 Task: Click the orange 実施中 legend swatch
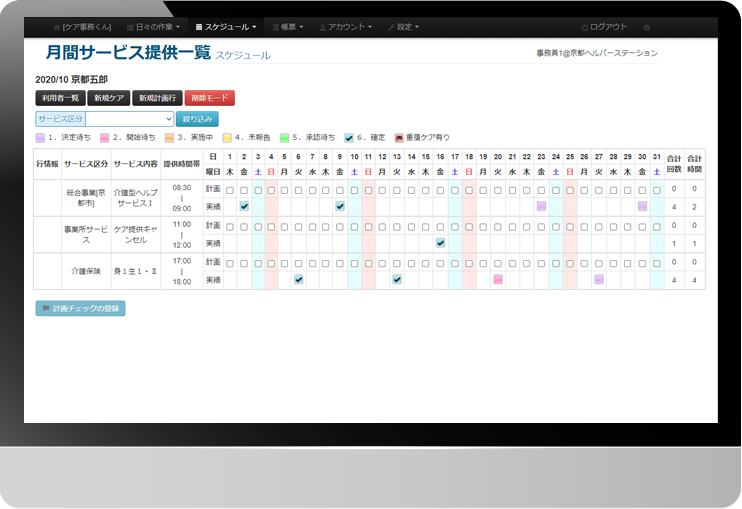pos(169,138)
